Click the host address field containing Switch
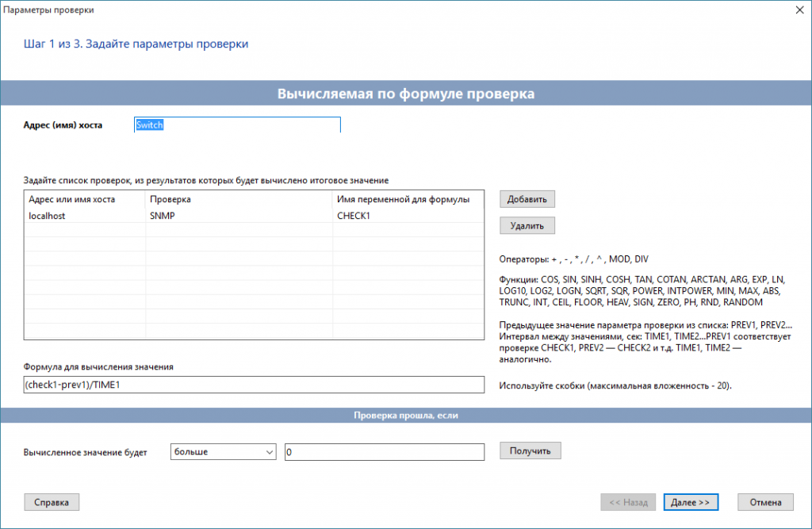Viewport: 812px width, 529px height. 236,125
